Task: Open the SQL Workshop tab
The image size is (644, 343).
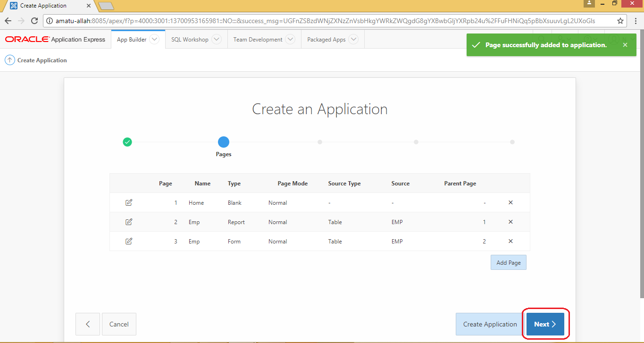Action: (x=191, y=39)
